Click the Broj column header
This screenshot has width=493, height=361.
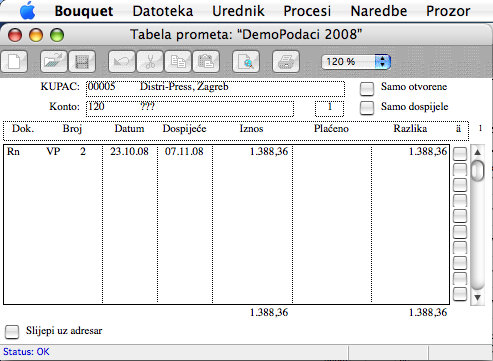[x=72, y=129]
